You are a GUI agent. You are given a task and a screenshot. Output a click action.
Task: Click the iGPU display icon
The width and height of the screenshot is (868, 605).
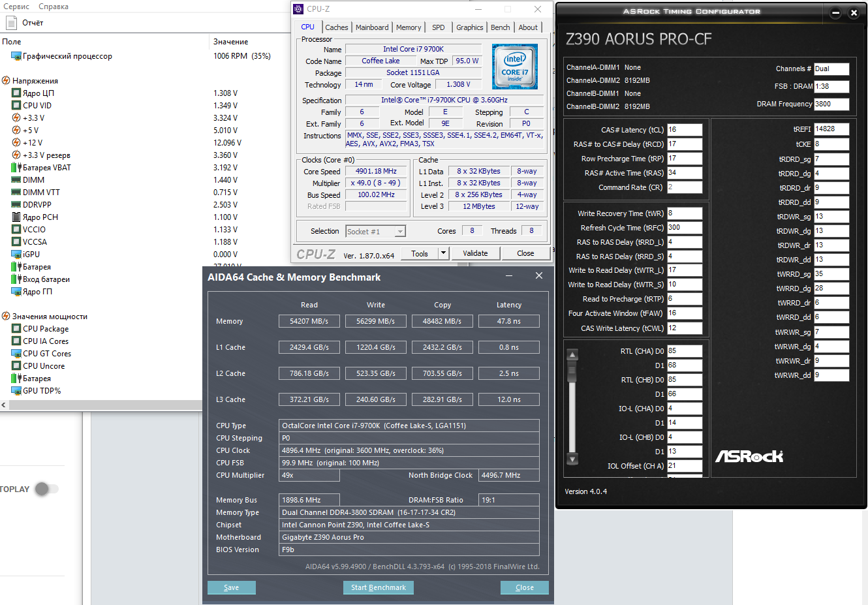coord(16,255)
